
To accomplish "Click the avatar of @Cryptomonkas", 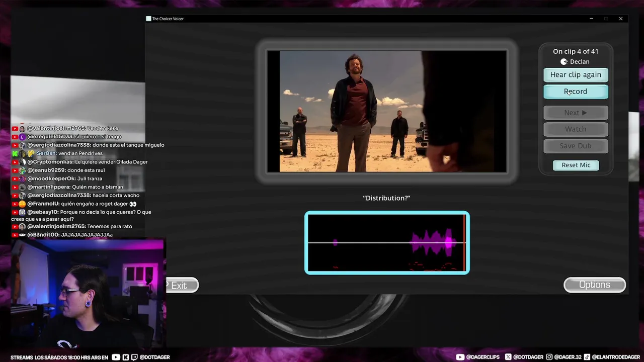I will [22, 162].
